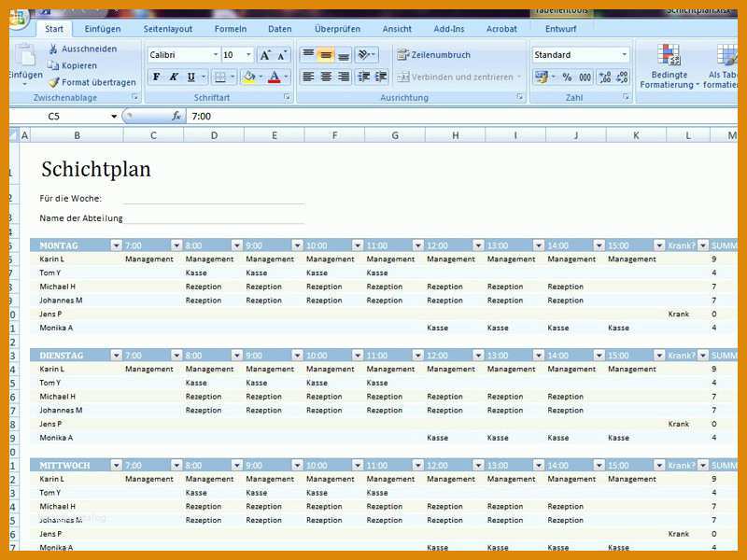Decrease decimal places icon
Viewport: 747px width, 560px height.
(622, 77)
